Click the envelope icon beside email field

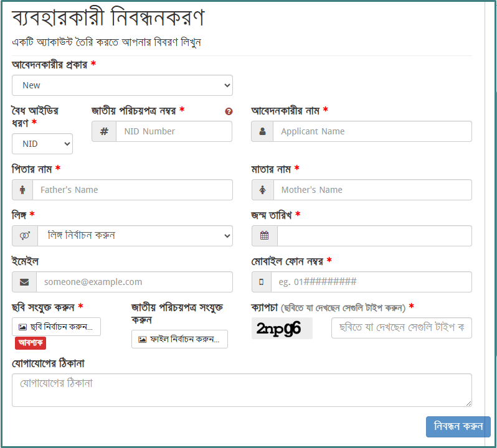(24, 282)
